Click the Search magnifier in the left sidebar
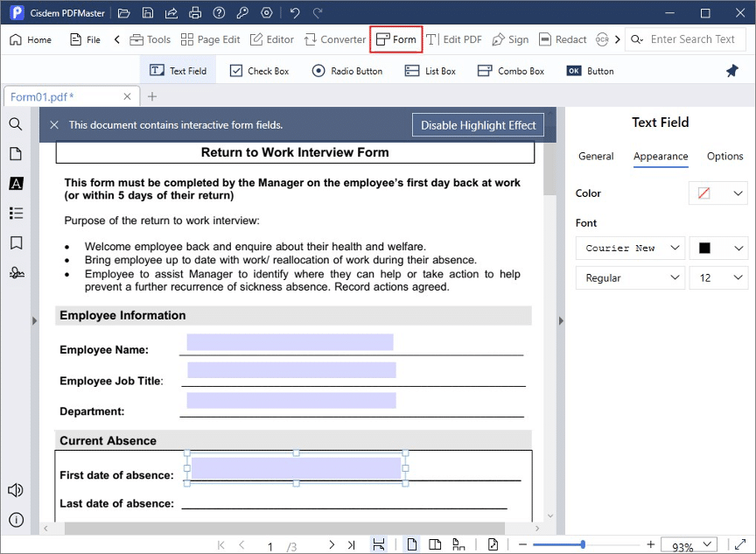 click(15, 124)
